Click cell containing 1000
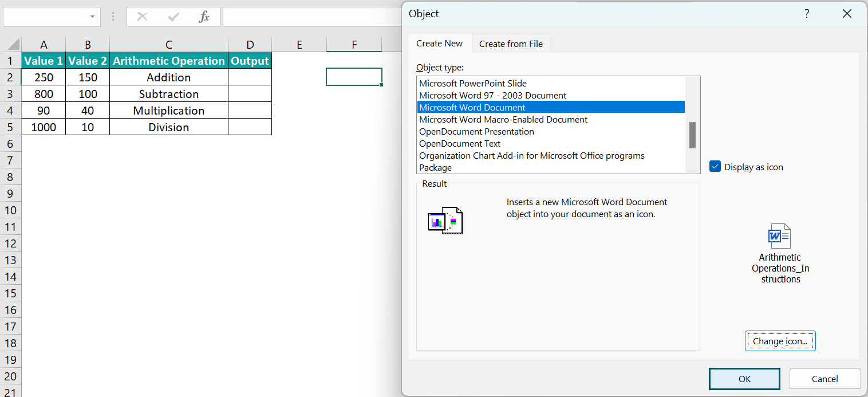Image resolution: width=868 pixels, height=397 pixels. coord(44,127)
